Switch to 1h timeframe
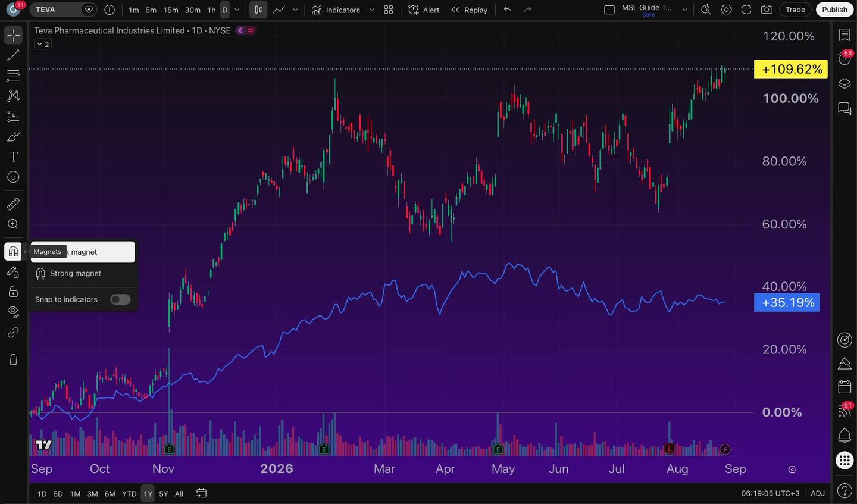This screenshot has height=504, width=857. 211,10
